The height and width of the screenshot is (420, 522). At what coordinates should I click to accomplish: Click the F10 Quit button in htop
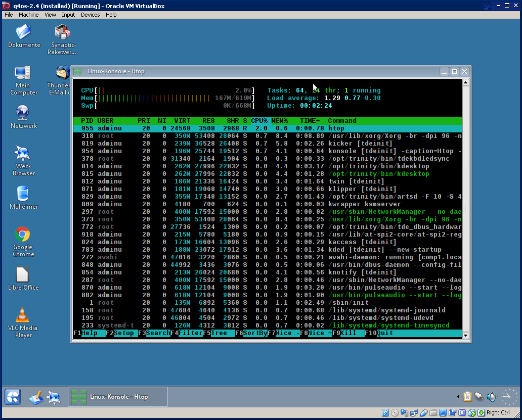pyautogui.click(x=384, y=333)
